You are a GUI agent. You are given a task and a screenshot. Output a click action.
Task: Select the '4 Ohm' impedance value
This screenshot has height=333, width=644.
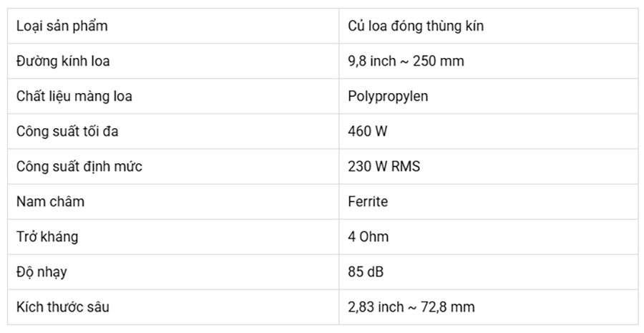[x=369, y=237]
